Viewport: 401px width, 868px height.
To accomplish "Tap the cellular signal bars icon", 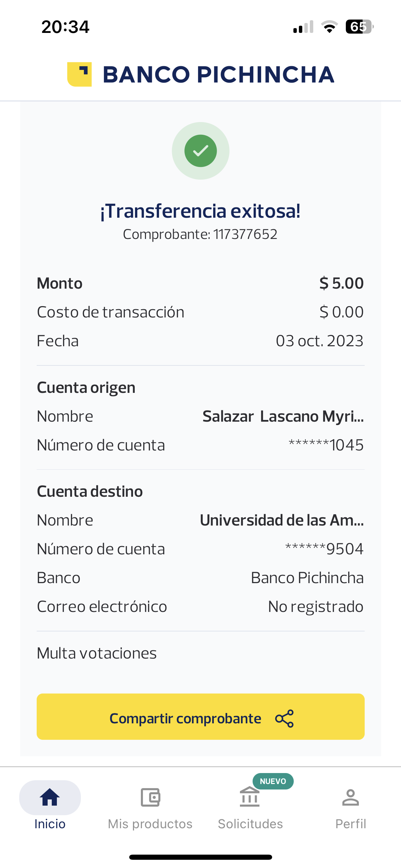I will 303,27.
